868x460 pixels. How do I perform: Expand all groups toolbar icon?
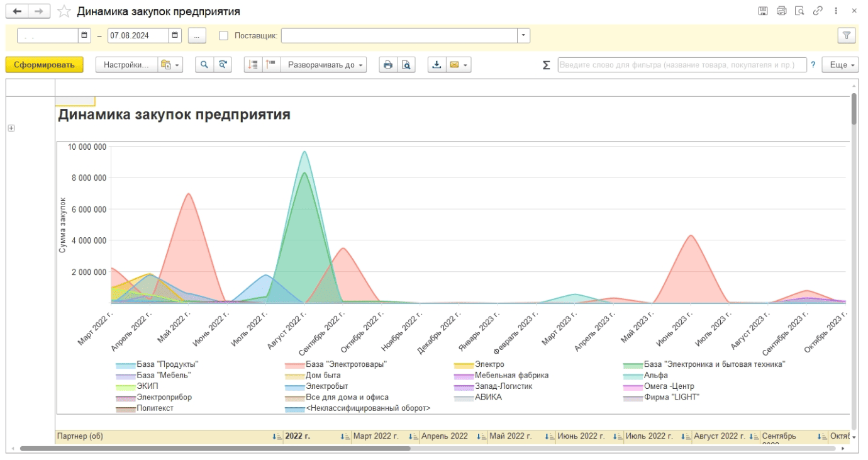coord(253,65)
